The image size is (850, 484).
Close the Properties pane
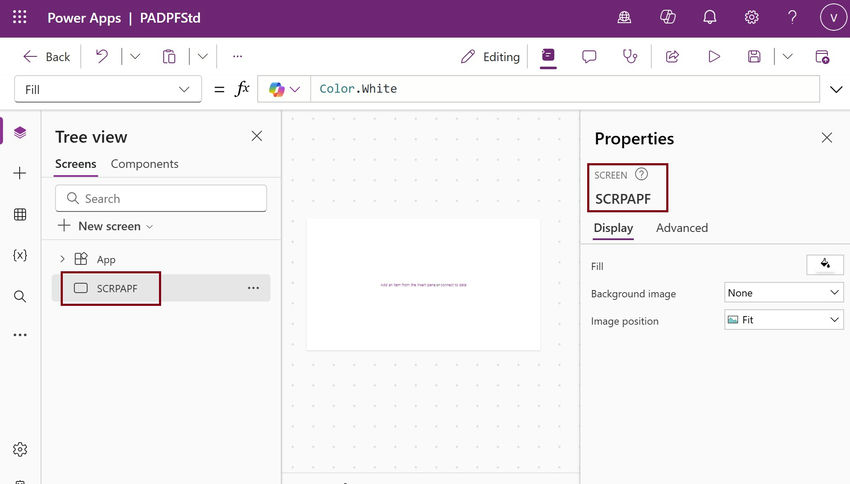(827, 138)
